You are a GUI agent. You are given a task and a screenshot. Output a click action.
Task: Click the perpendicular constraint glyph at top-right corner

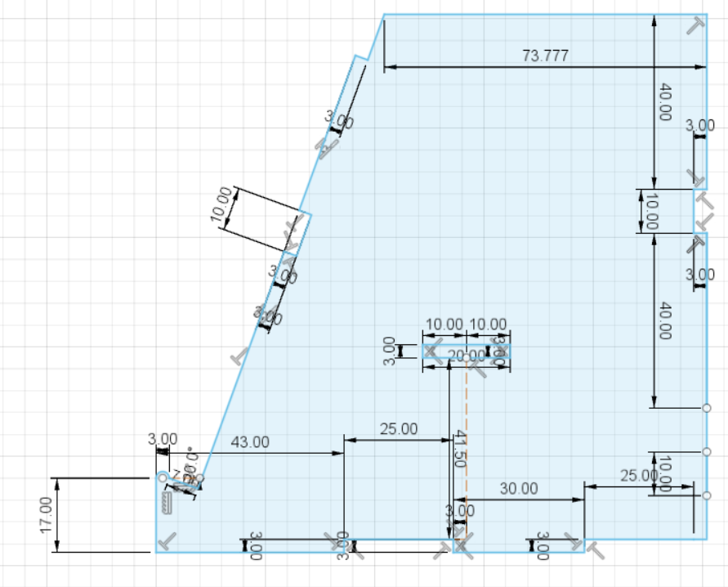(695, 26)
